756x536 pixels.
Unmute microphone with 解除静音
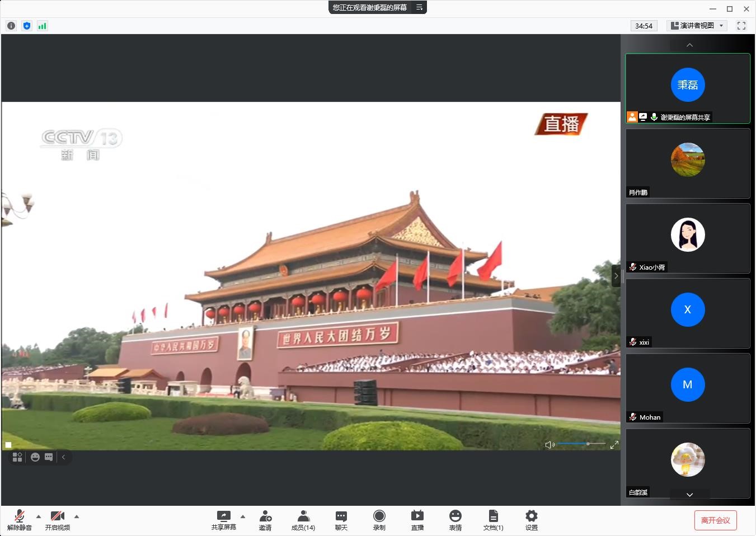[20, 520]
